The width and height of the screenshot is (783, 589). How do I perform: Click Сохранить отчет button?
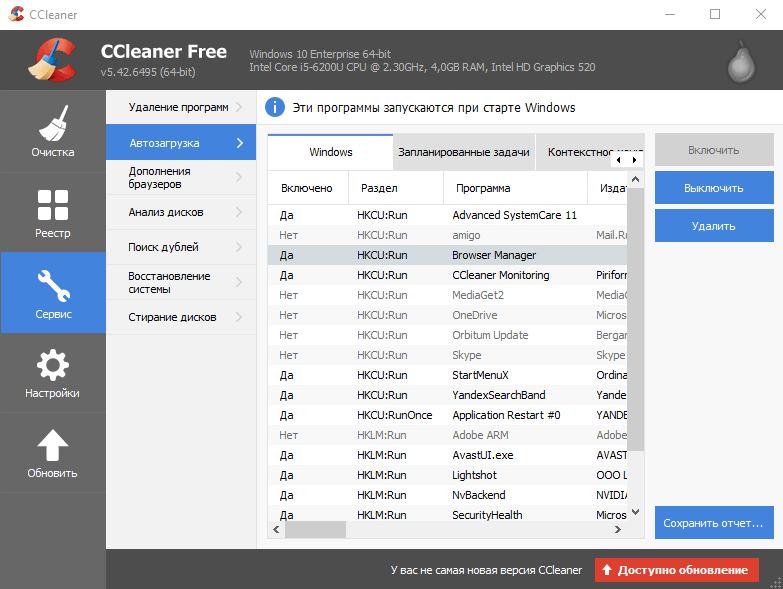pos(714,523)
